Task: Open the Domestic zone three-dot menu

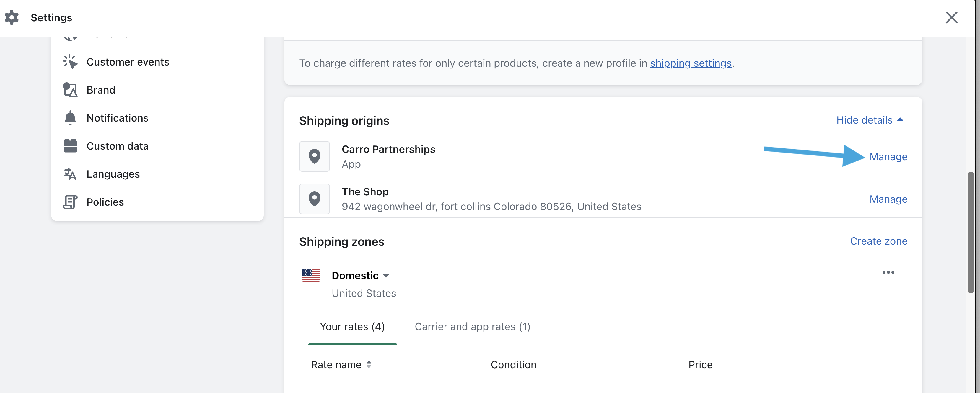Action: [x=888, y=273]
